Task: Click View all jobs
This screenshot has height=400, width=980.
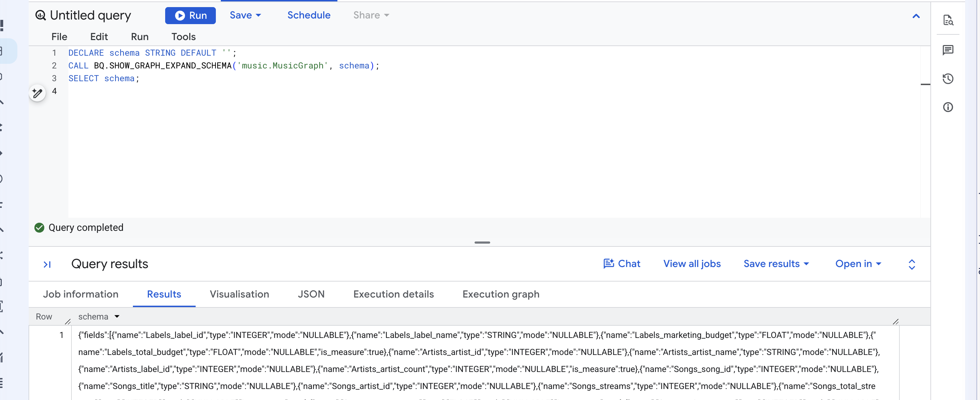Action: [691, 264]
